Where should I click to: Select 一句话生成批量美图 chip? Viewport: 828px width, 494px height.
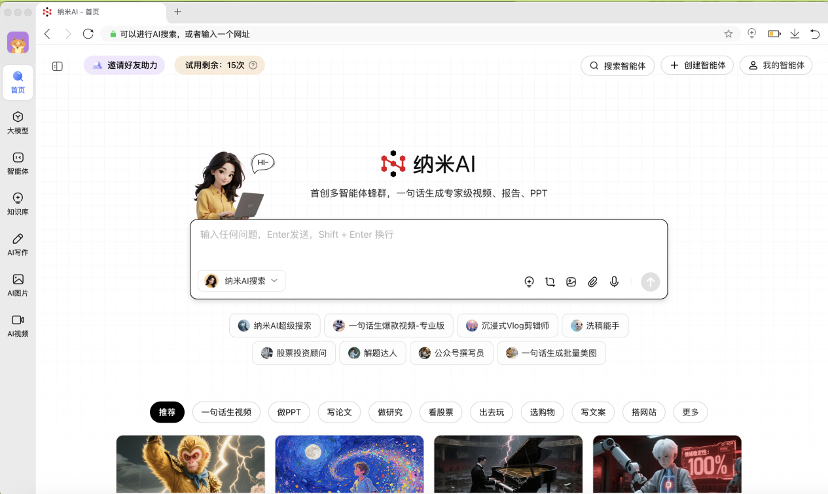pyautogui.click(x=551, y=353)
